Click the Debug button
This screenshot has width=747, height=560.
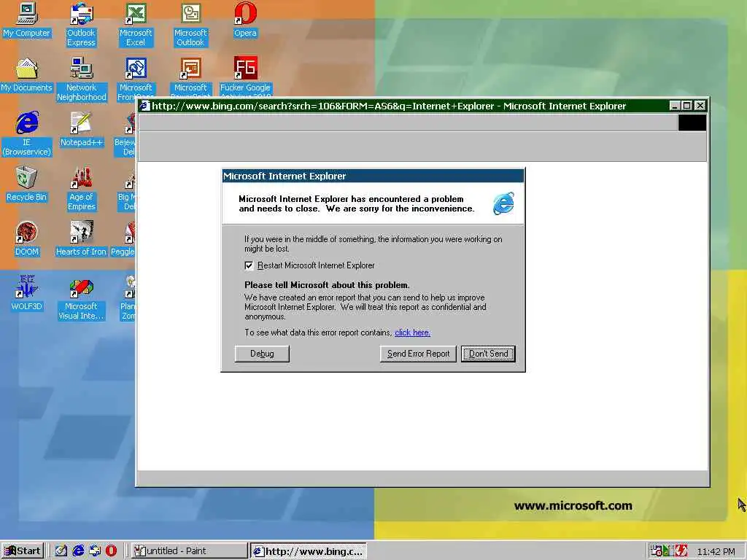coord(262,354)
